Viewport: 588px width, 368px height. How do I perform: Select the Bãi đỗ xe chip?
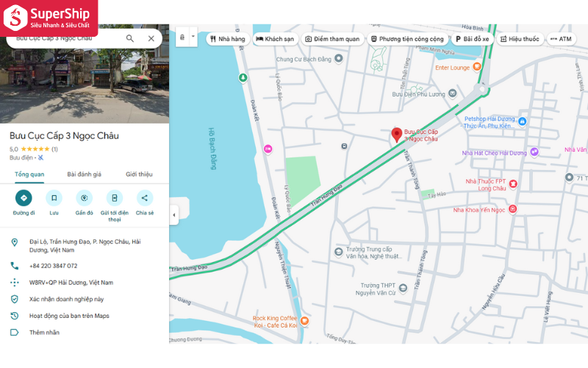click(473, 39)
